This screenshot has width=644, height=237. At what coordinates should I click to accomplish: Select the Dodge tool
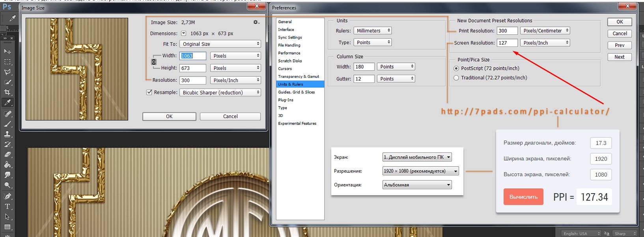click(x=7, y=185)
